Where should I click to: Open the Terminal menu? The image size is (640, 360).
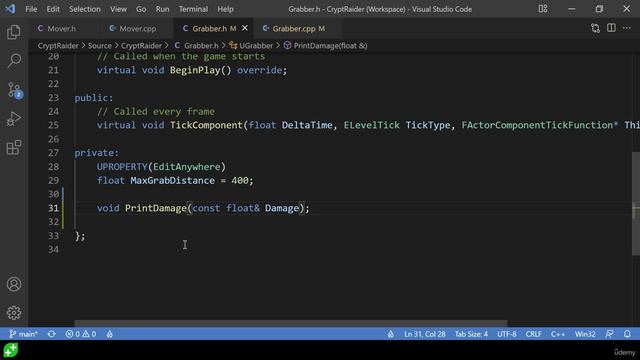click(x=193, y=9)
